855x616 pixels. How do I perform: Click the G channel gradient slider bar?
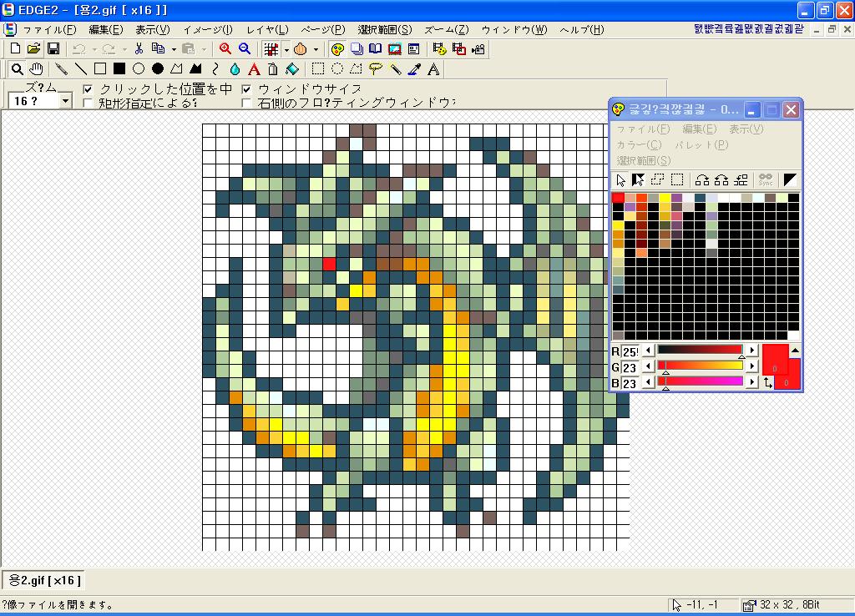(x=700, y=366)
